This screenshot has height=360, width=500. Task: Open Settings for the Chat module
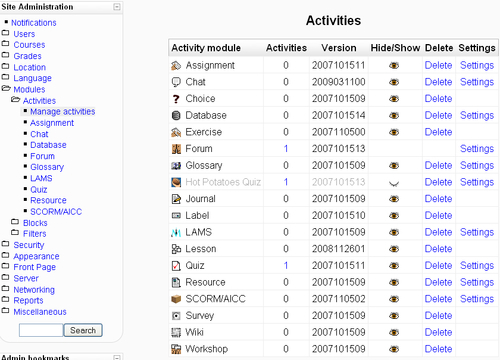477,82
